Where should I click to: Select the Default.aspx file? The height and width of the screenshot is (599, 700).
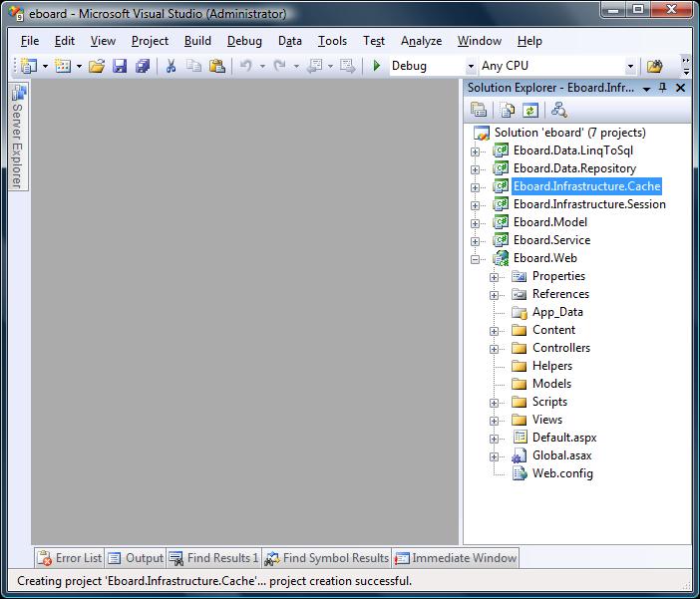[x=564, y=438]
